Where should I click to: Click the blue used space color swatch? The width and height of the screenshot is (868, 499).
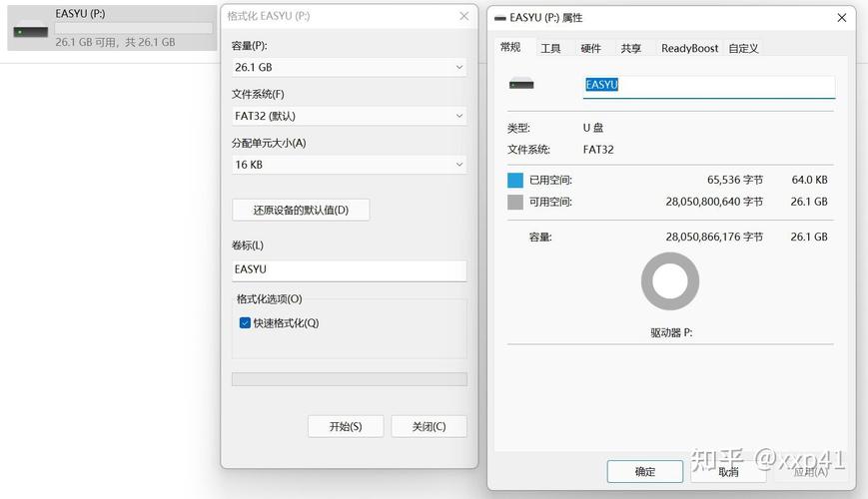[515, 180]
